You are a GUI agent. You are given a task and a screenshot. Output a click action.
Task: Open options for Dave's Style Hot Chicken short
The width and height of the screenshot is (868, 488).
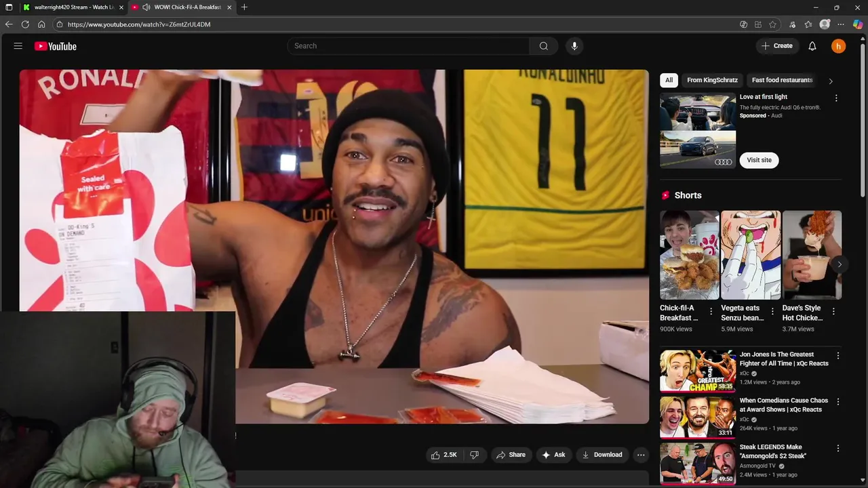[833, 312]
